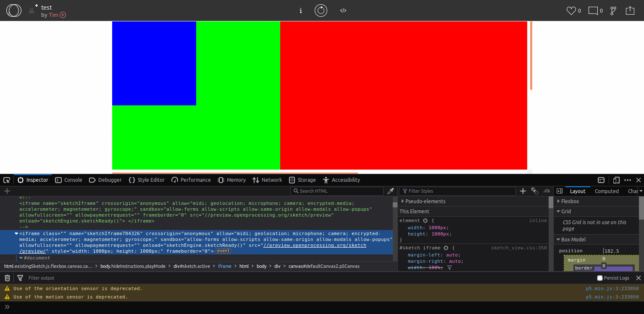Open the Accessibility tab
Viewport: 644px width, 314px height.
coord(341,180)
